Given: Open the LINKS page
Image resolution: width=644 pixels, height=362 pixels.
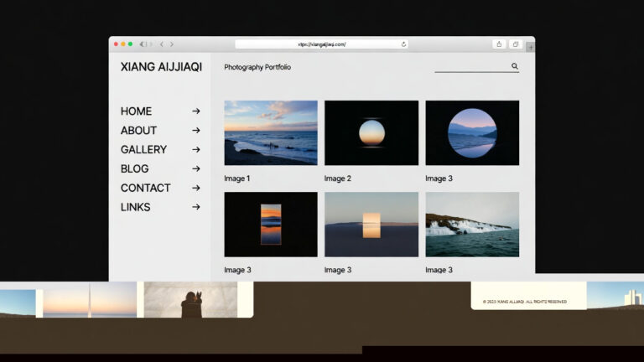Looking at the screenshot, I should tap(135, 208).
